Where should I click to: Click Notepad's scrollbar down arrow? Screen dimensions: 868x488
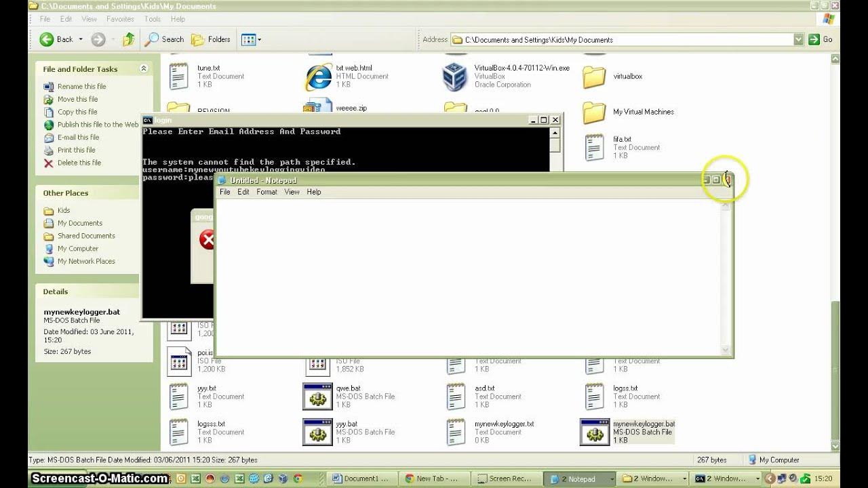coord(726,350)
